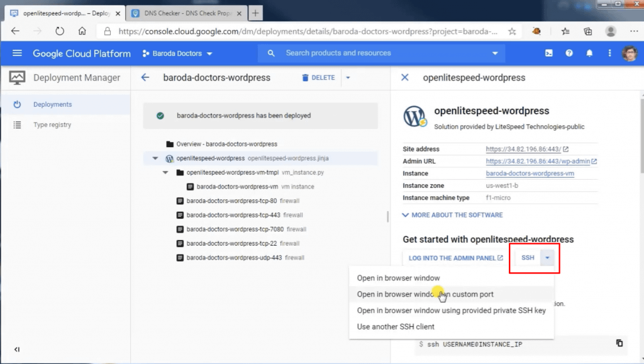
Task: Close the DNS Checker tab
Action: coord(239,14)
